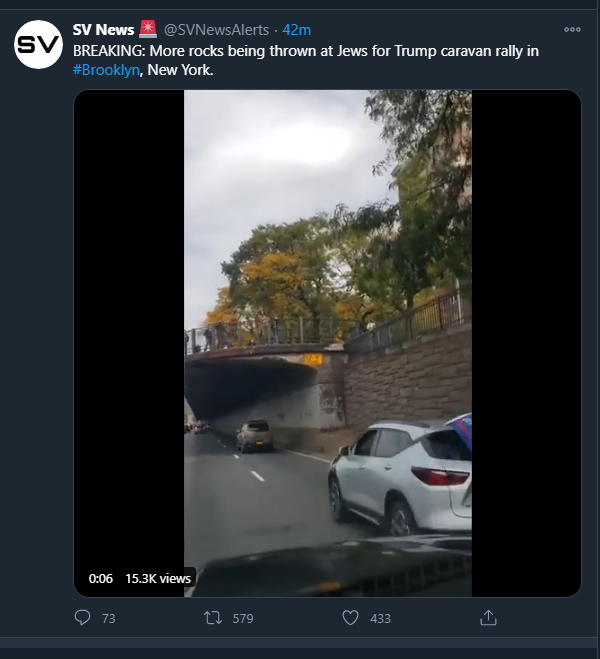This screenshot has height=659, width=600.
Task: Play the Brooklyn caravan video
Action: [x=328, y=343]
